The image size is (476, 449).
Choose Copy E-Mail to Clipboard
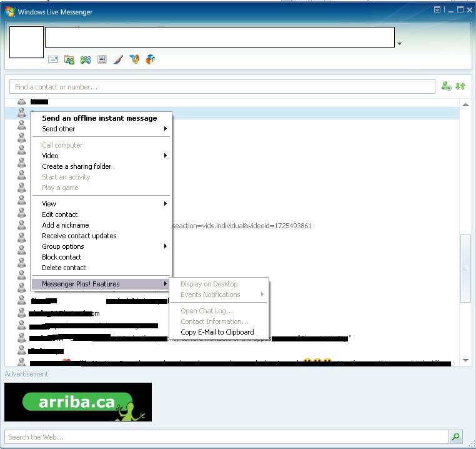click(217, 332)
